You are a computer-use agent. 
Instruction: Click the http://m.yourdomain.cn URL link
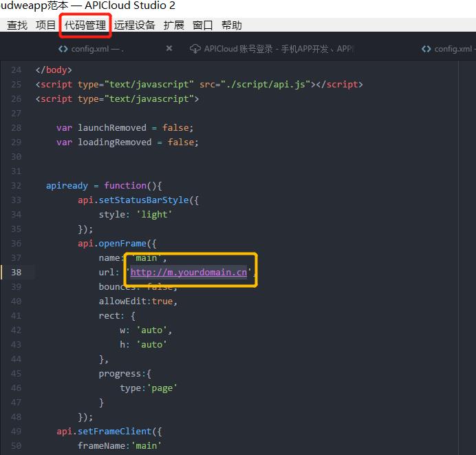(189, 272)
